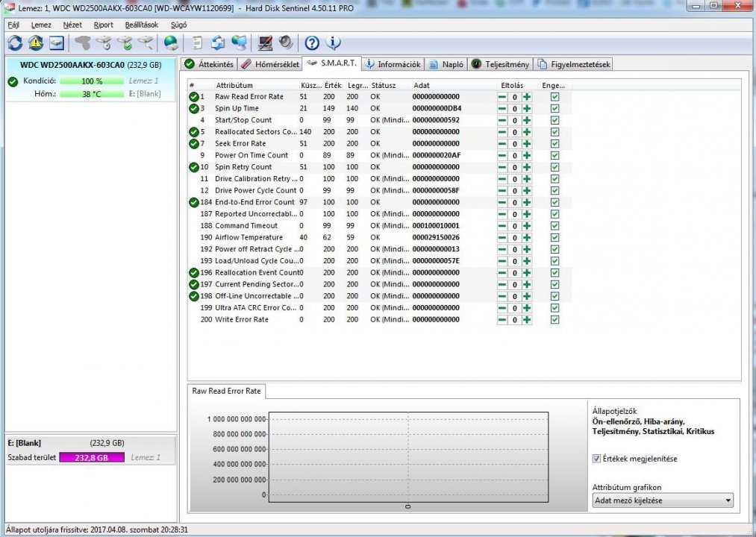Open the report document toolbar icon
The image size is (756, 537).
click(197, 43)
